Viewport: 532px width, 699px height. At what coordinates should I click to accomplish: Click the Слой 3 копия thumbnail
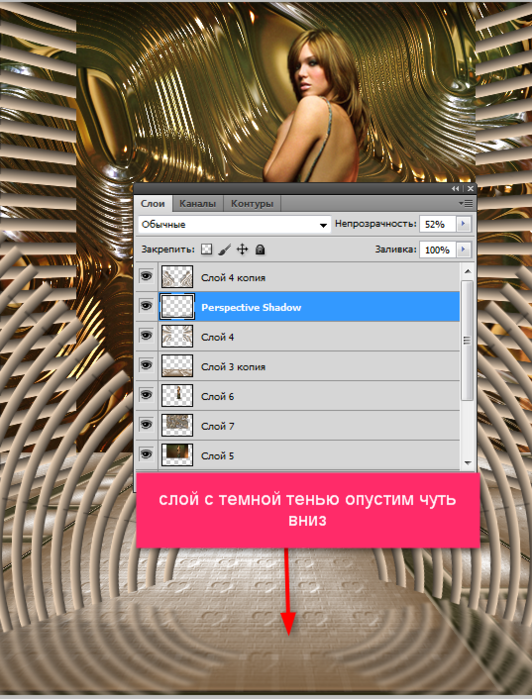(x=177, y=366)
